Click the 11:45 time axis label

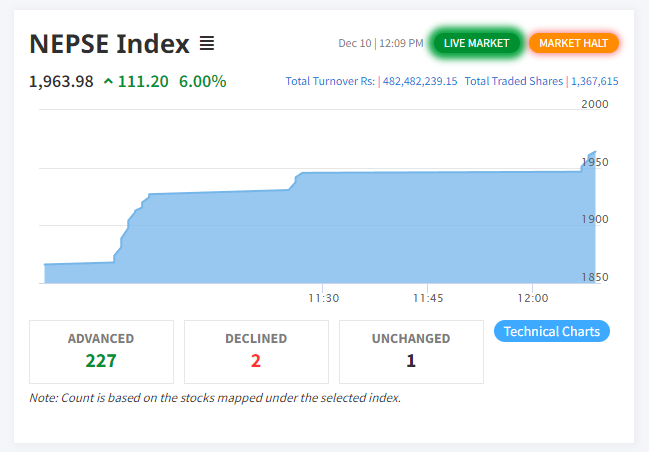(428, 298)
